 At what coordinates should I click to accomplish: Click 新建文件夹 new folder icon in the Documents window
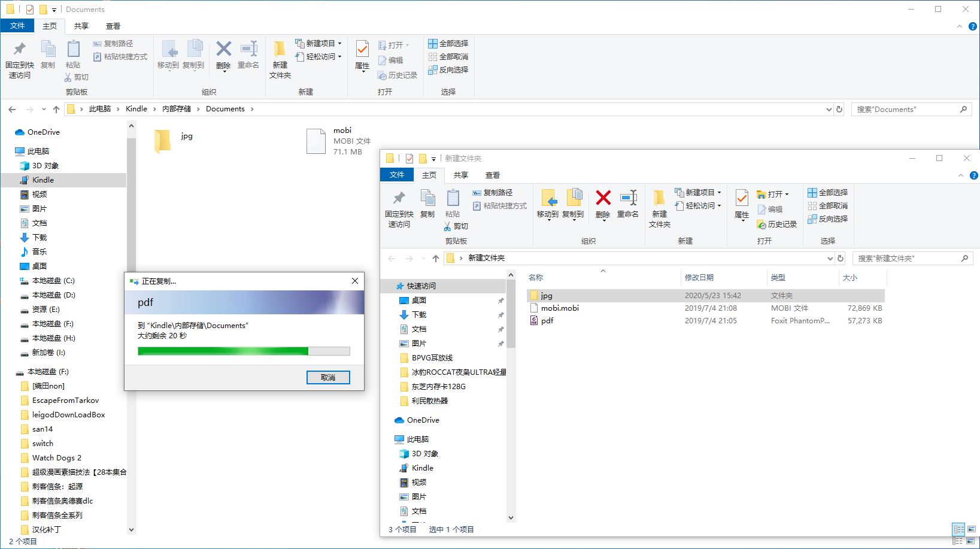[280, 59]
